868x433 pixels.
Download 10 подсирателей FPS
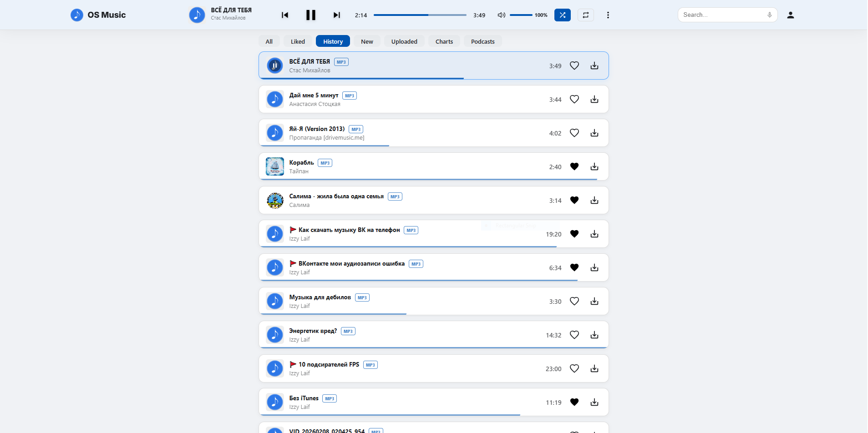[x=594, y=368]
